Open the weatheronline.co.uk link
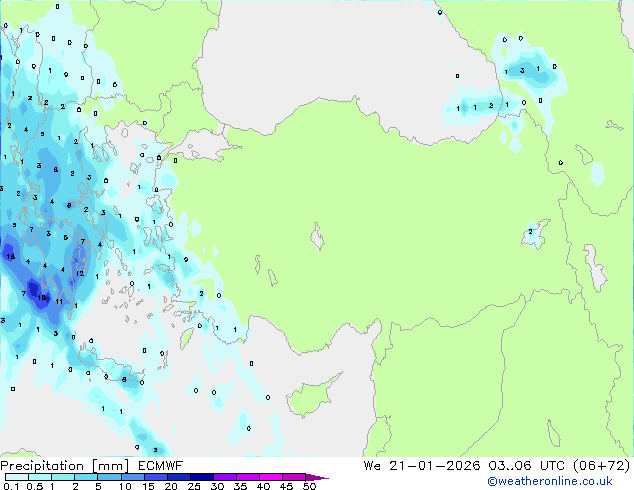The width and height of the screenshot is (634, 490). click(x=549, y=481)
